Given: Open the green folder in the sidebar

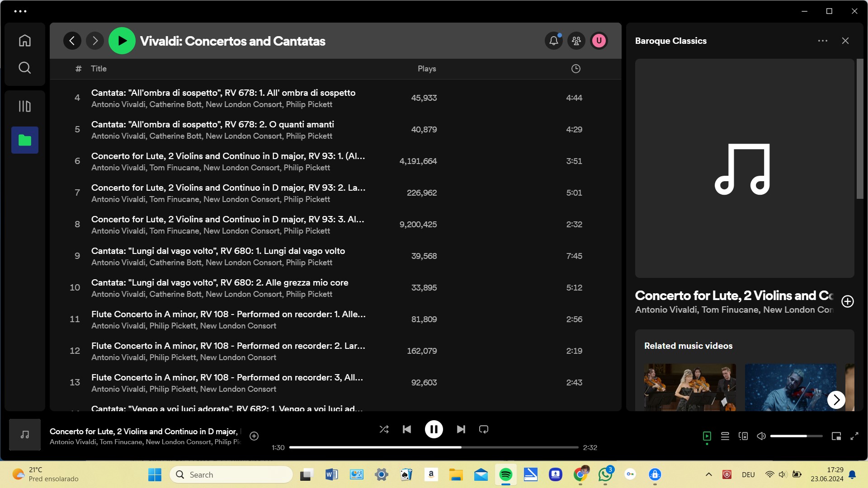Looking at the screenshot, I should [x=25, y=140].
